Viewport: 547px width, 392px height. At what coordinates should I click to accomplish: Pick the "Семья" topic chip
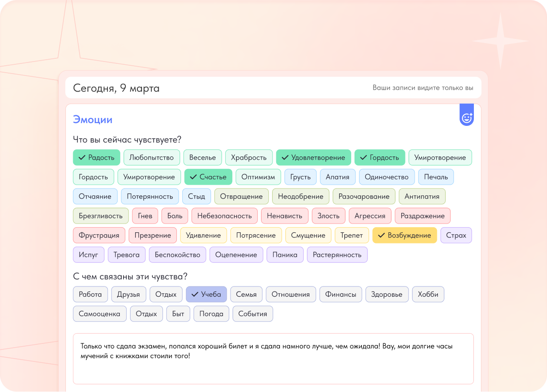pyautogui.click(x=246, y=294)
